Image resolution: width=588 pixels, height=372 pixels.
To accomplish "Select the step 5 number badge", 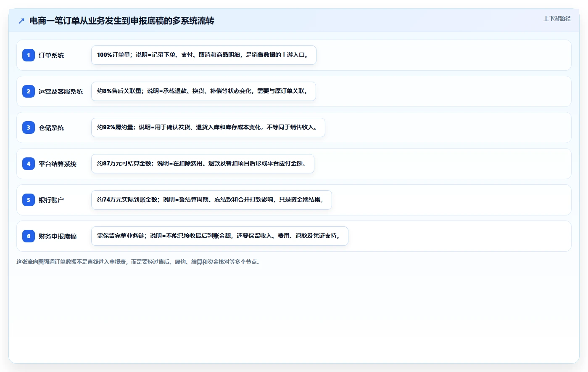I will point(29,200).
